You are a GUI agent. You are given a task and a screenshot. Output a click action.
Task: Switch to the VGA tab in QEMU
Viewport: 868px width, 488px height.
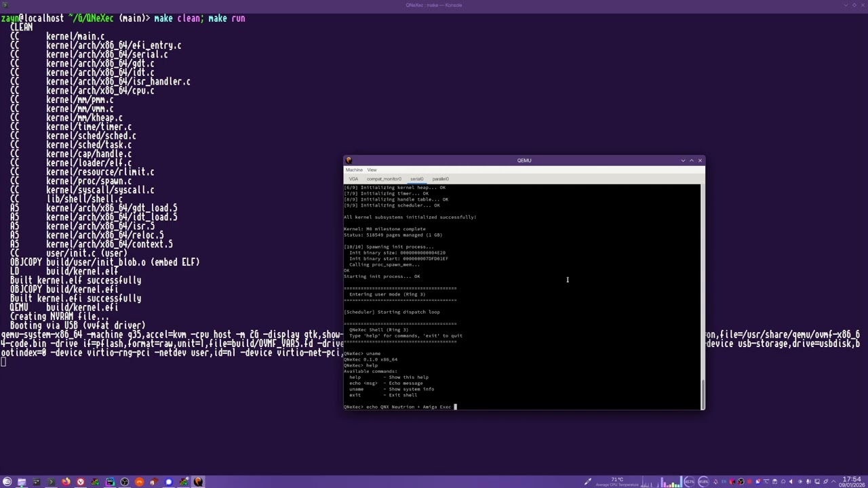pos(353,179)
